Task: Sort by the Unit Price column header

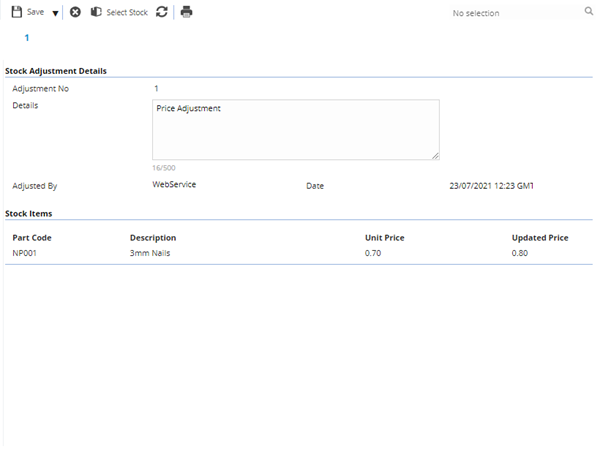Action: tap(385, 238)
